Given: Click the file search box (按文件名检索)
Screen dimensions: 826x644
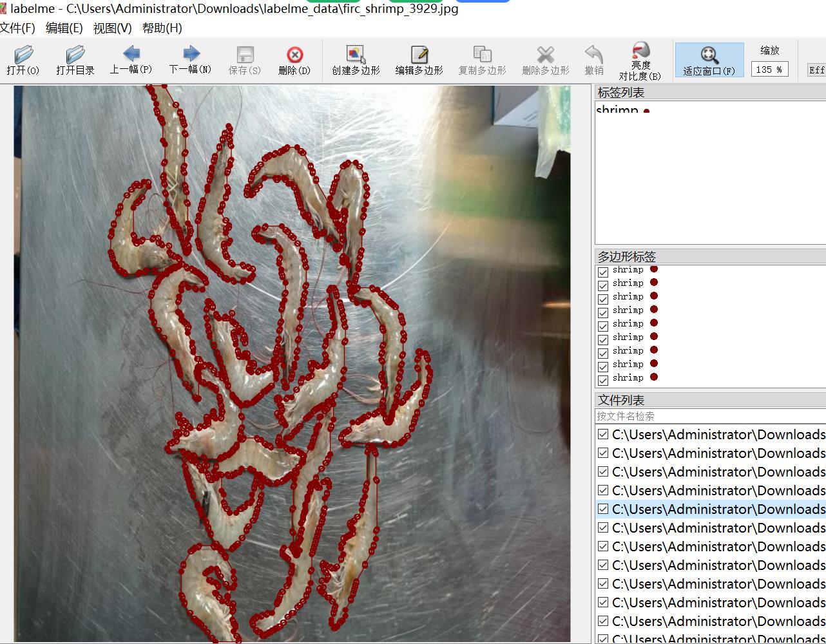Looking at the screenshot, I should point(709,416).
